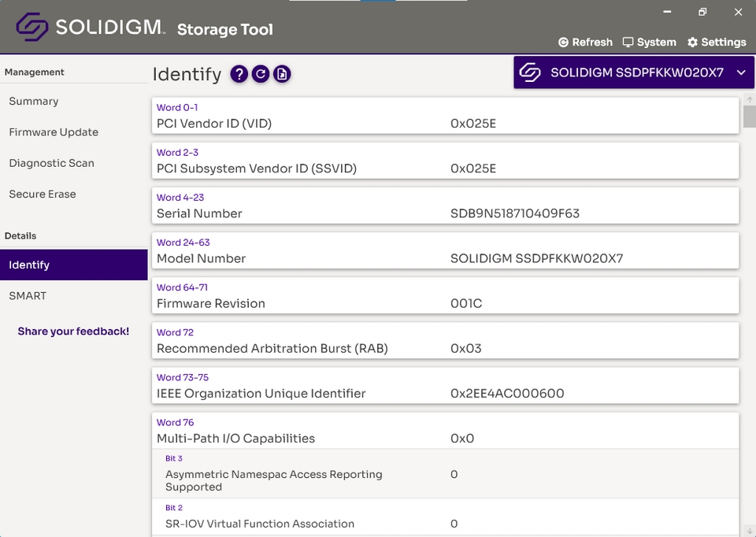
Task: Click the Identify page reload circular-arrow icon
Action: click(x=261, y=74)
